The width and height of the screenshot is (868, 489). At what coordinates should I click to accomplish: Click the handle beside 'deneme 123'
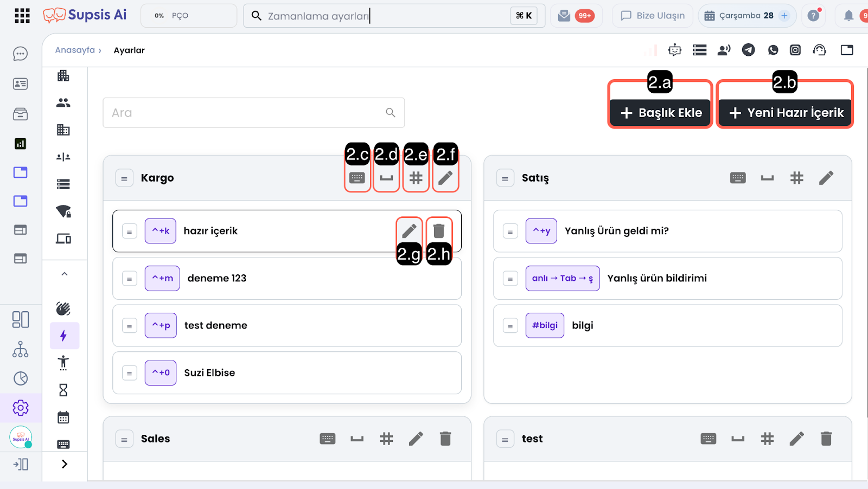130,279
